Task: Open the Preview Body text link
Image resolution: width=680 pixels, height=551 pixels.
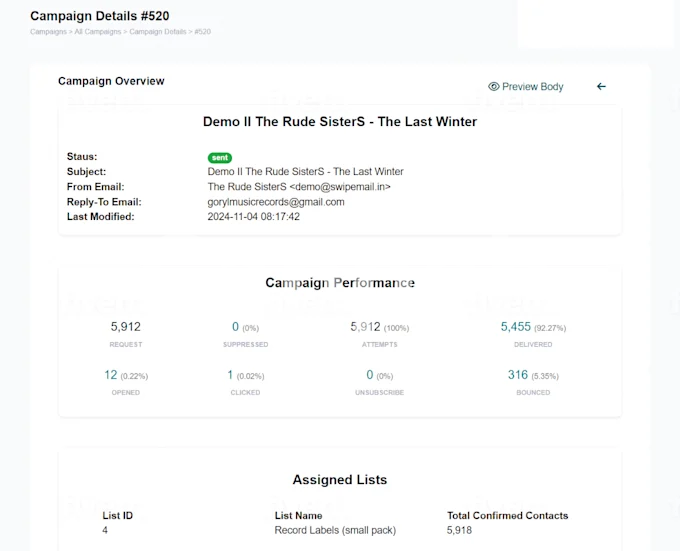Action: (532, 87)
